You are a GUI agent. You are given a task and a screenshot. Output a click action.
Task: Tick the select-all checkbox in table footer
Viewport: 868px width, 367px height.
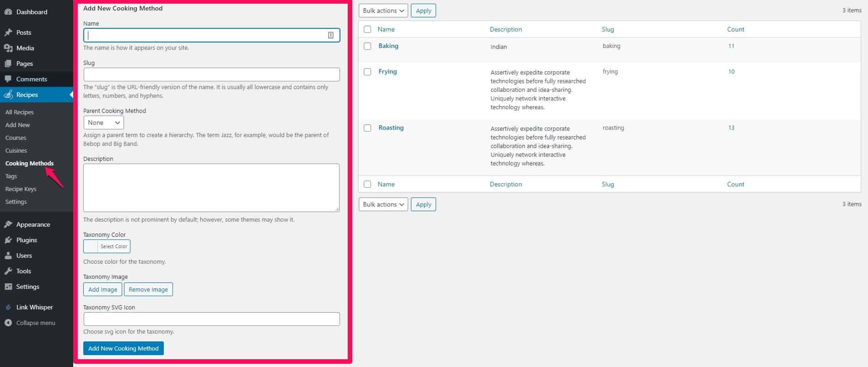pos(367,184)
